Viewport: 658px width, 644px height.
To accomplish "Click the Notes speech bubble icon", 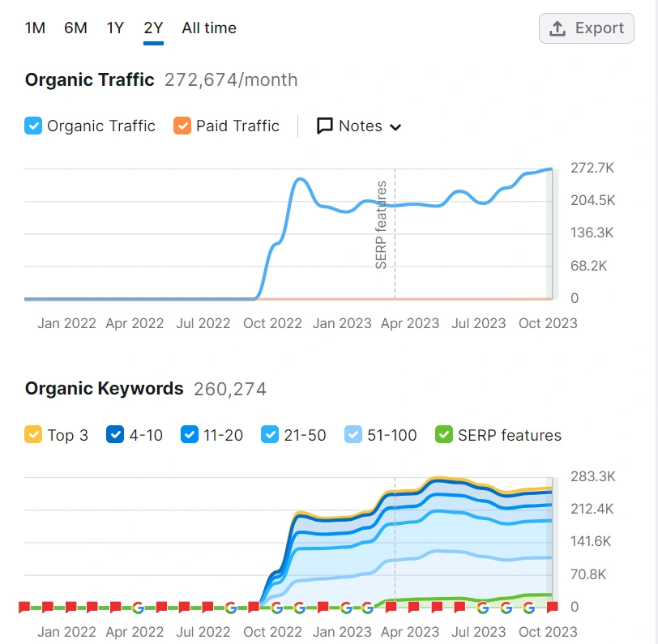I will click(324, 126).
